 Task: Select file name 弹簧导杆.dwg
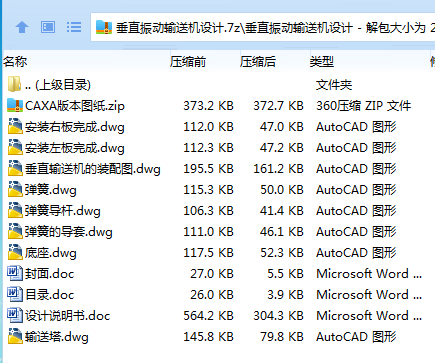click(x=63, y=211)
